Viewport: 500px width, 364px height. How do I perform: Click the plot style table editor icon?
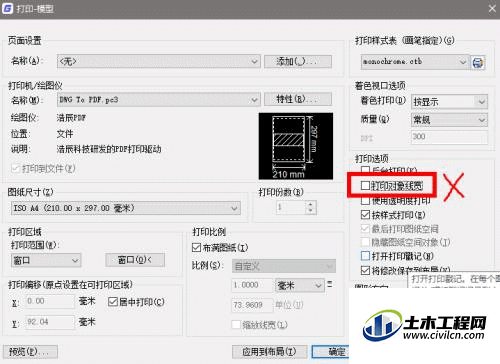coord(478,62)
